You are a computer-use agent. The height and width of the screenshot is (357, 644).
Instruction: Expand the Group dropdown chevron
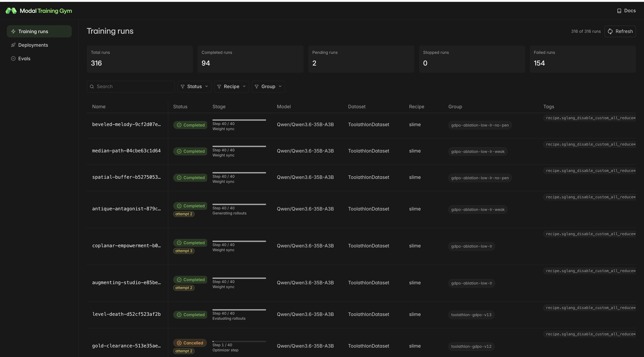pyautogui.click(x=280, y=86)
